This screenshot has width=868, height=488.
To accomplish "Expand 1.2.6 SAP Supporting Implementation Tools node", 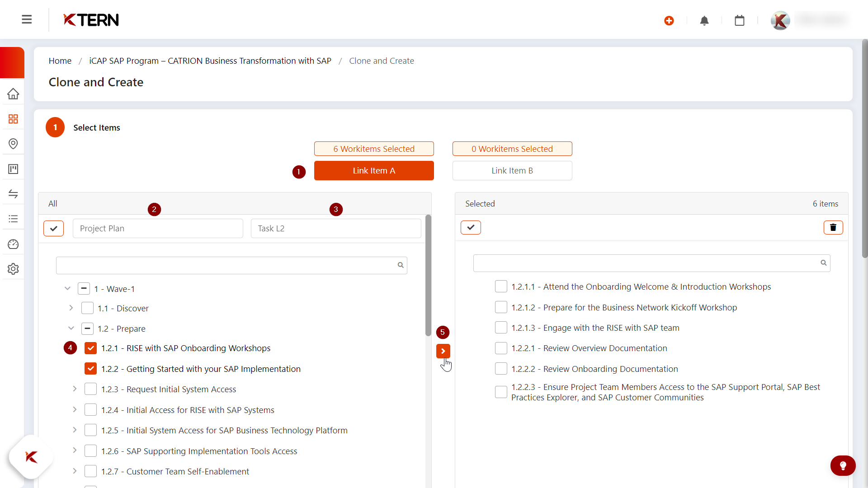I will click(75, 450).
